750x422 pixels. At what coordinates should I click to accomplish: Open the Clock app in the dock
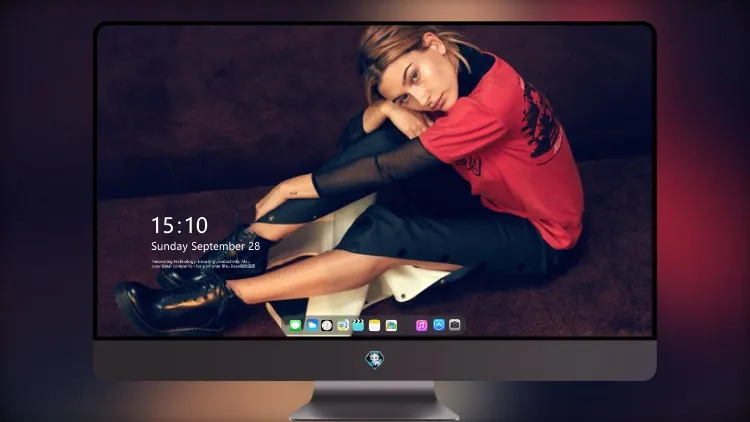point(327,325)
